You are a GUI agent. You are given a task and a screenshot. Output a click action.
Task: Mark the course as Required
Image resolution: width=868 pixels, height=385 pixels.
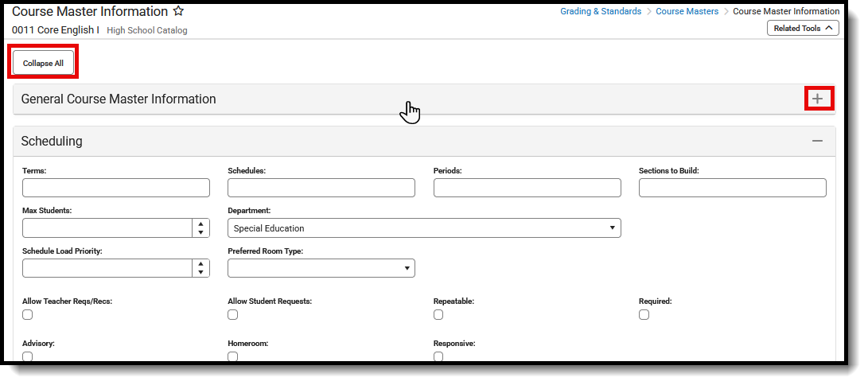644,315
